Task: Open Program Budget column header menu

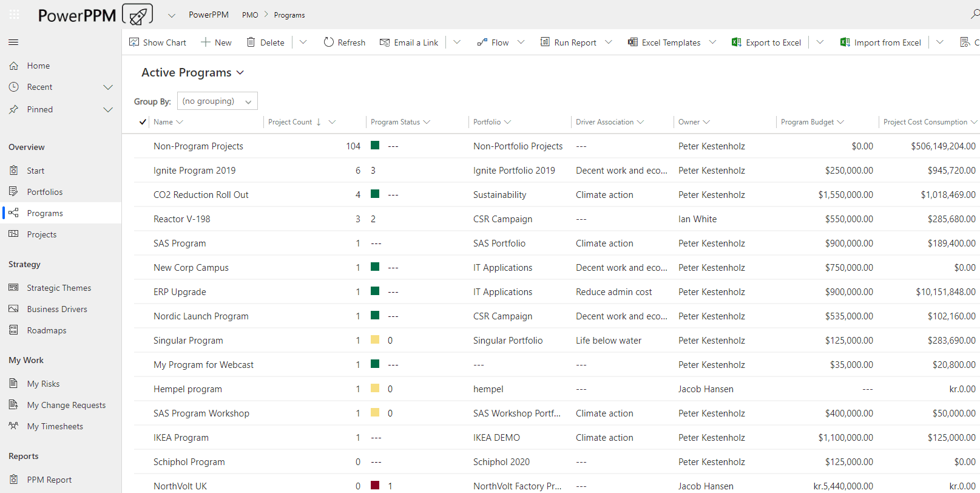Action: click(x=813, y=122)
